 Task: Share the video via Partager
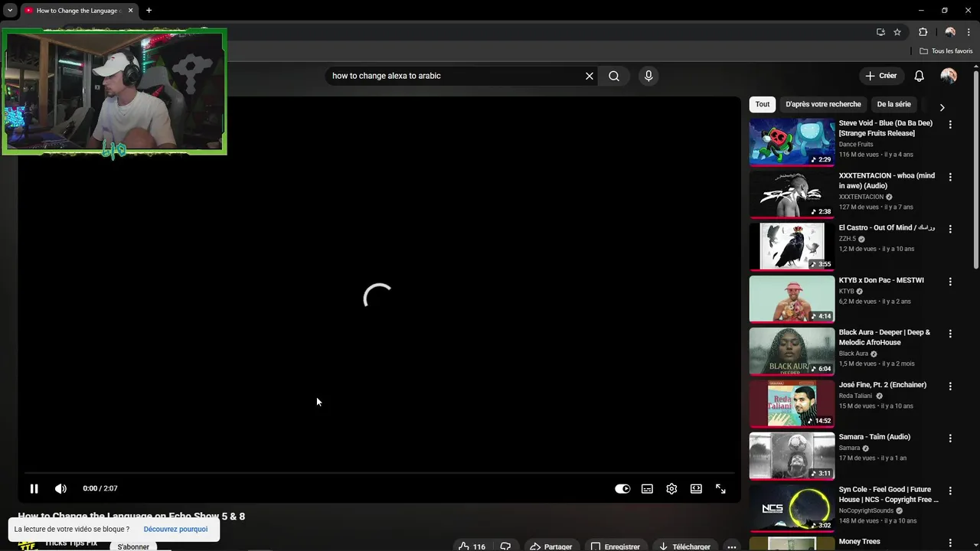pyautogui.click(x=551, y=546)
